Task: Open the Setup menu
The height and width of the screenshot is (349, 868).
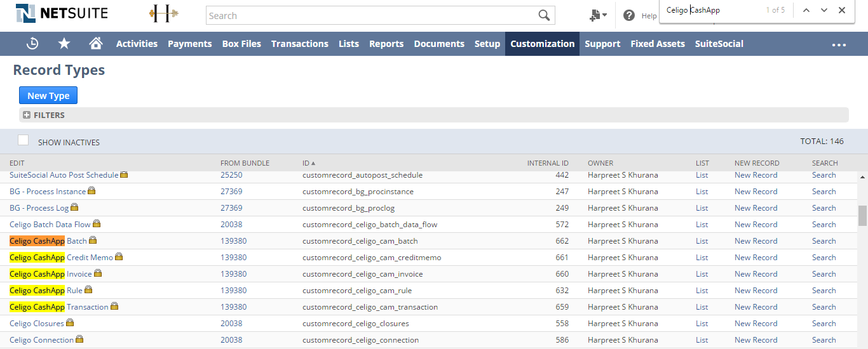Action: pyautogui.click(x=487, y=44)
